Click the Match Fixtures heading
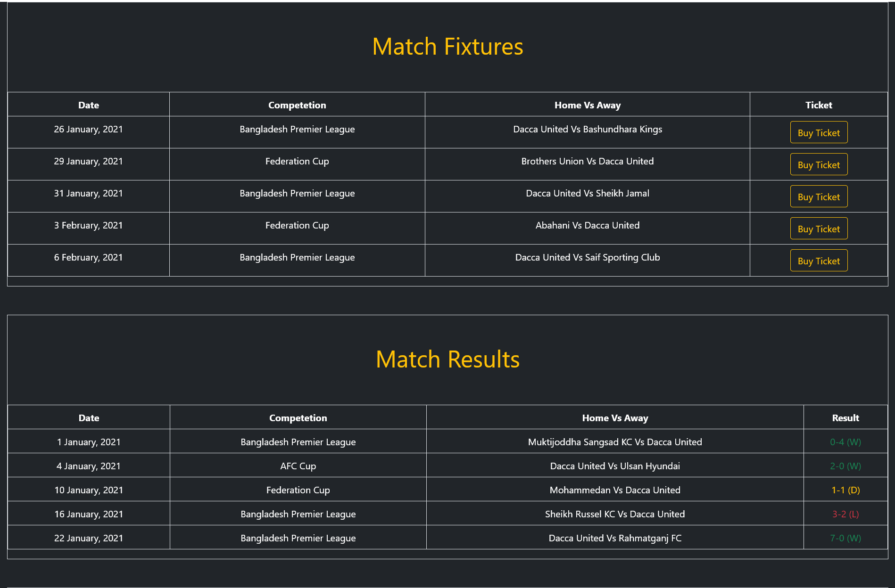This screenshot has height=588, width=895. (447, 47)
